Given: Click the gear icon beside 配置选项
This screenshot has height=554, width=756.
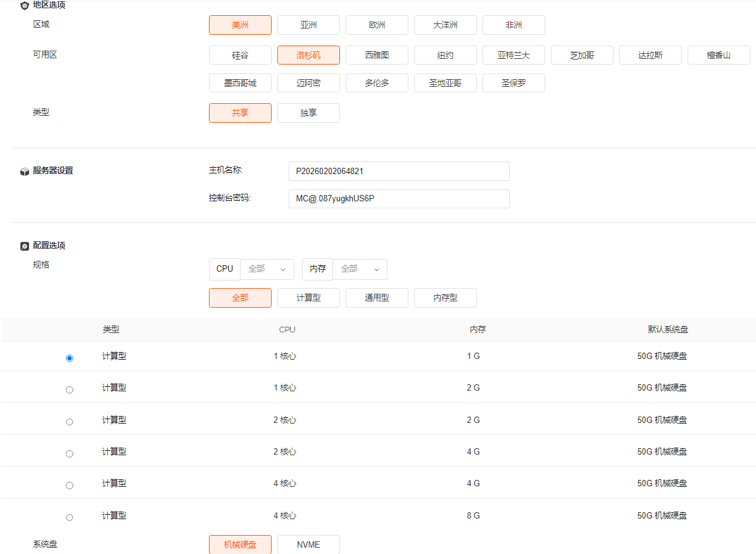Looking at the screenshot, I should tap(25, 246).
